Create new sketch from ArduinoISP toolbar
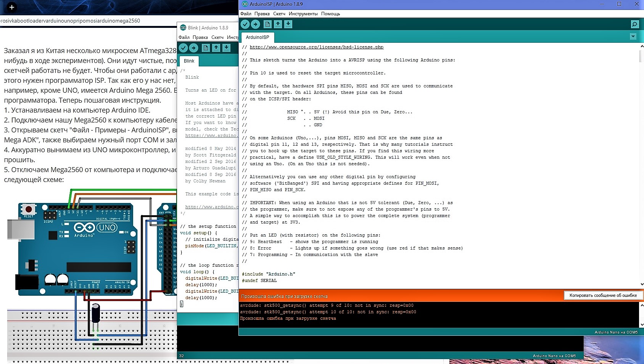644x364 pixels. pos(268,24)
